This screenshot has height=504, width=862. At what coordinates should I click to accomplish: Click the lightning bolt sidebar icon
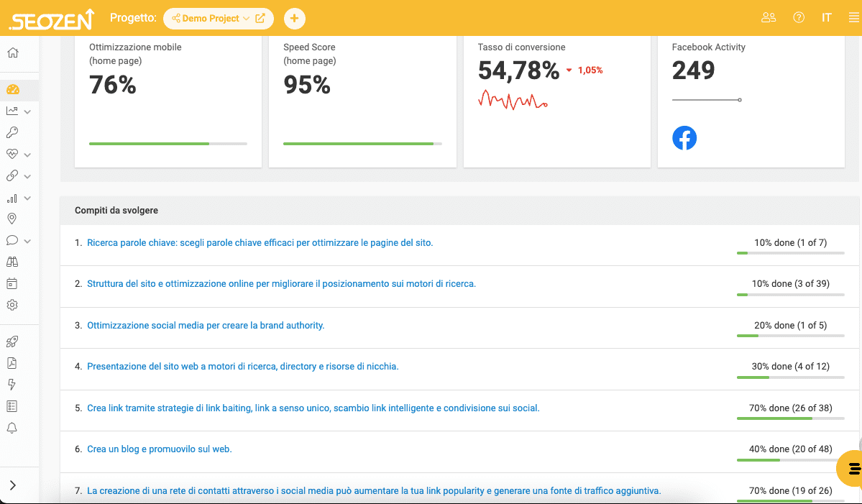coord(12,385)
